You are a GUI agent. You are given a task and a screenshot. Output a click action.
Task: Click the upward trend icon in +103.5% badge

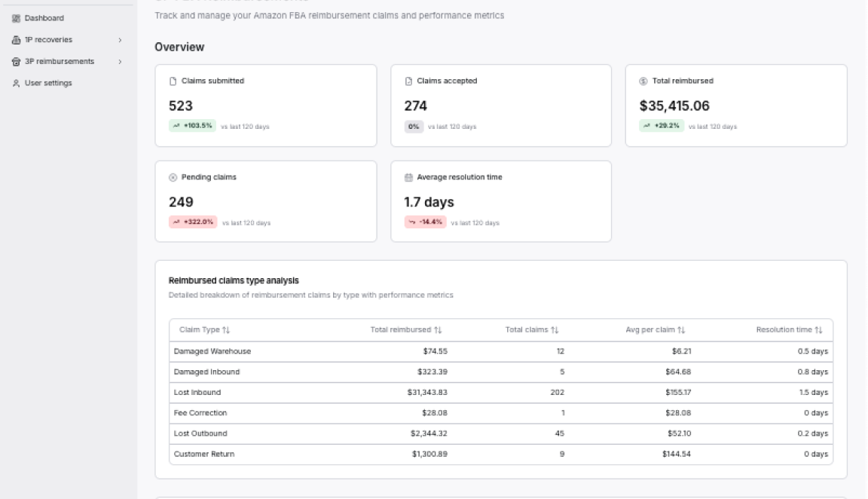click(174, 127)
